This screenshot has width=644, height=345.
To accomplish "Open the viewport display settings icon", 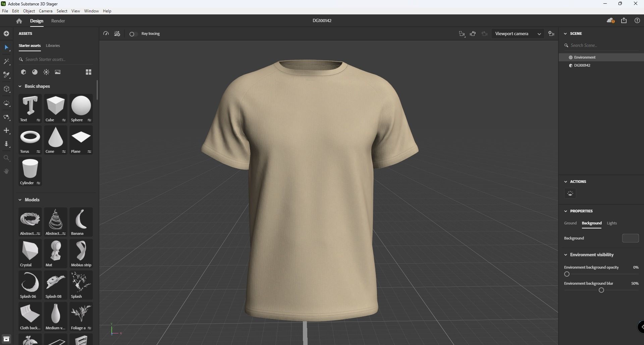I will (117, 33).
